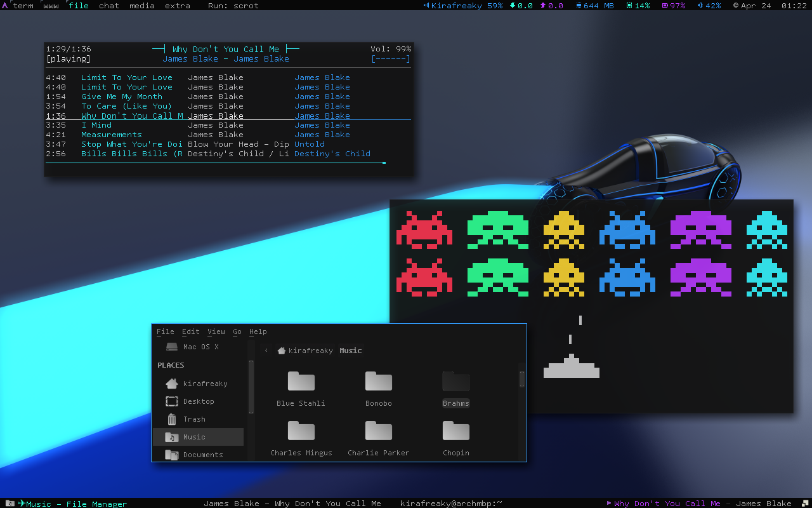The height and width of the screenshot is (508, 812).
Task: Focus Music - File Manager in bottom taskbar
Action: pyautogui.click(x=73, y=504)
